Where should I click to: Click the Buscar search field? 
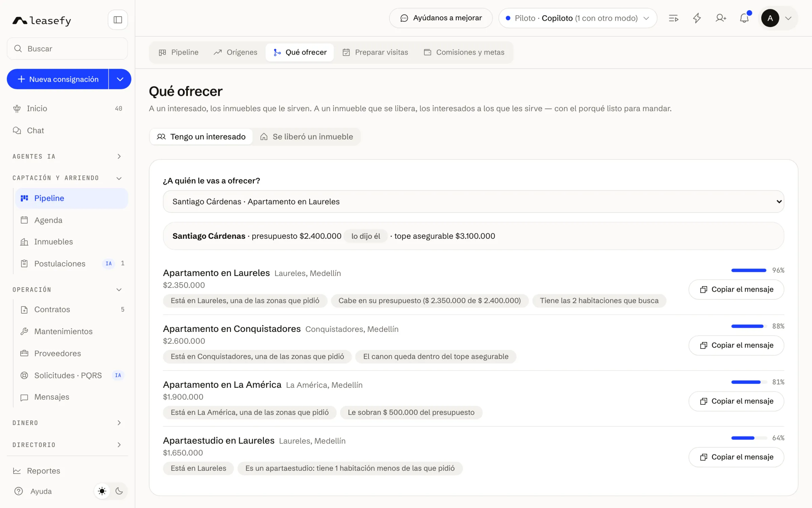pos(67,49)
